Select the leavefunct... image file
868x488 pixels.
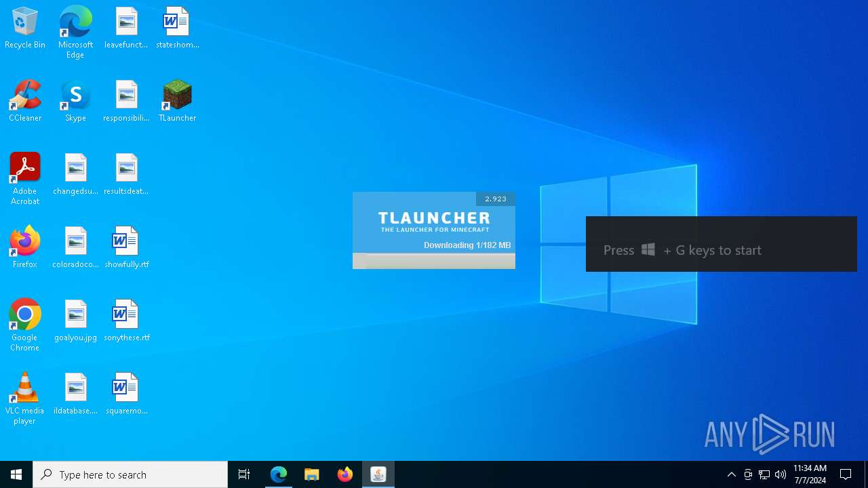(126, 28)
